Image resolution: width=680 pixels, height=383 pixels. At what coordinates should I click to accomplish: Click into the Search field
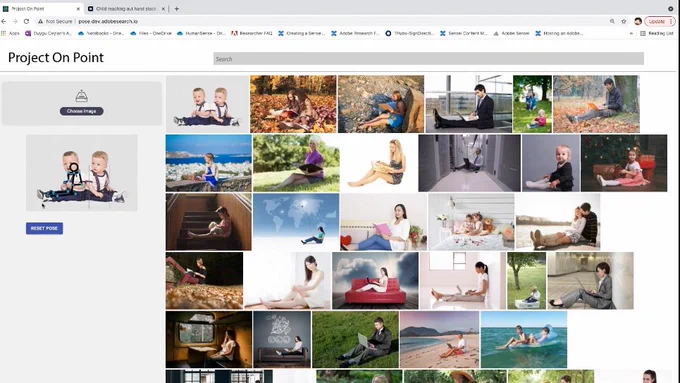click(428, 59)
